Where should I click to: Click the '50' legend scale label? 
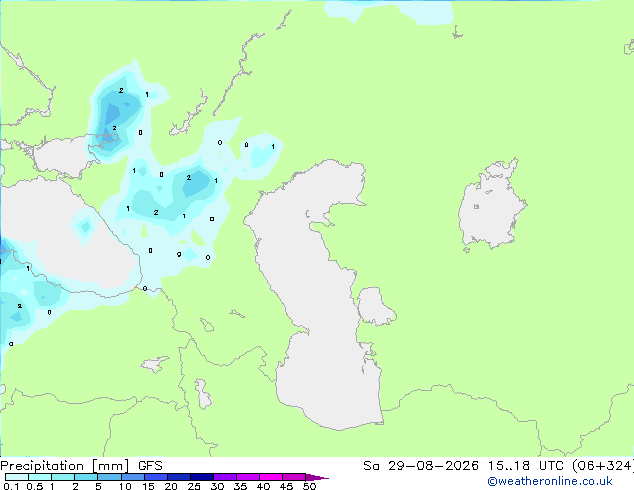coord(309,486)
